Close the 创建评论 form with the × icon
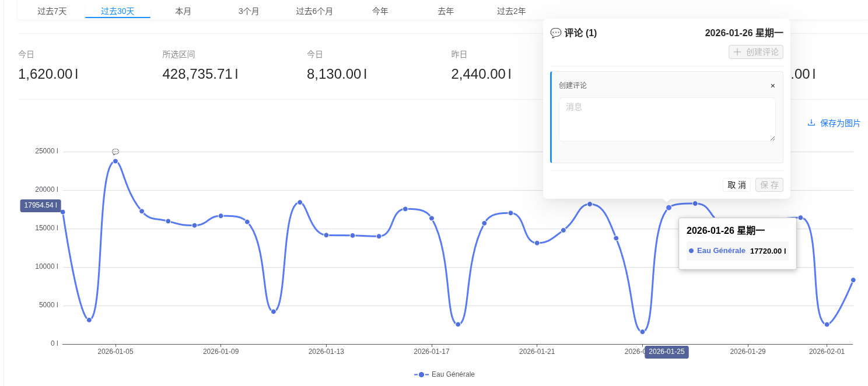 (772, 86)
